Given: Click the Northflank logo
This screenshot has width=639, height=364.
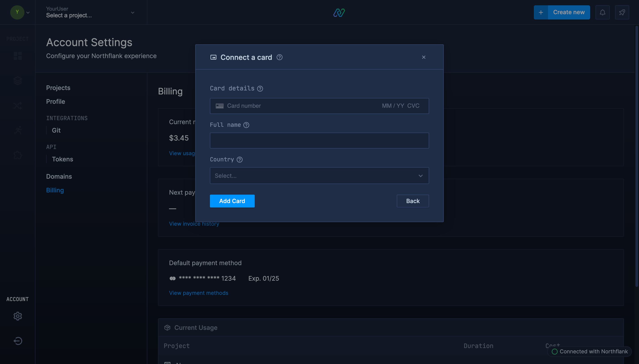Looking at the screenshot, I should [x=339, y=12].
